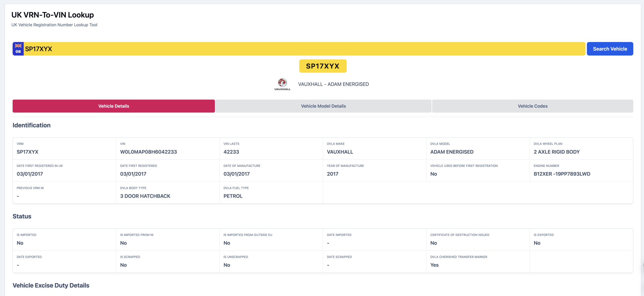Click the Search Vehicle button
Screen dimensions: 644x296
(x=610, y=49)
